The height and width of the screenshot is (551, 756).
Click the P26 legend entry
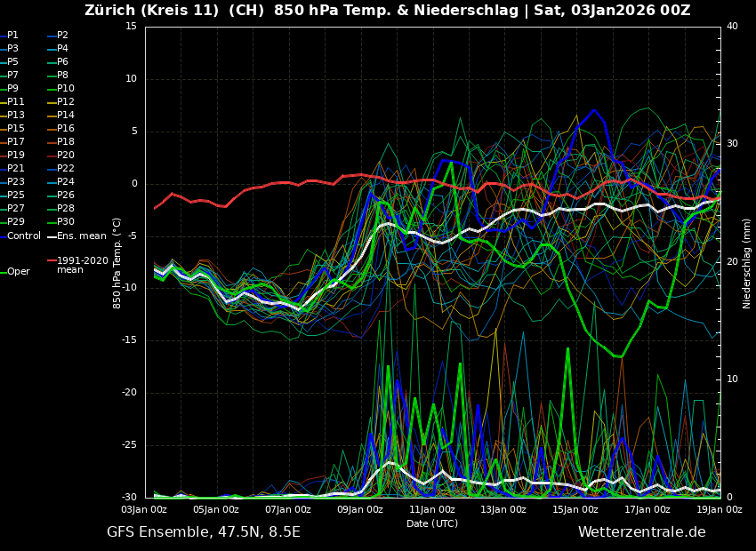point(65,196)
